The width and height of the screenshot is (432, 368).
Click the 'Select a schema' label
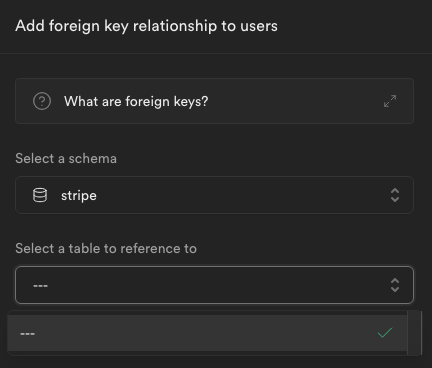point(66,158)
